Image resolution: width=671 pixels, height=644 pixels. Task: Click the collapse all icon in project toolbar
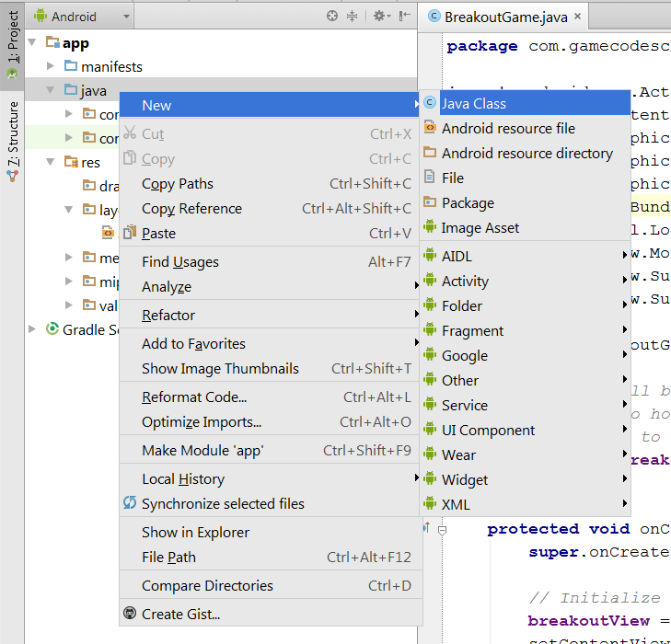(352, 17)
